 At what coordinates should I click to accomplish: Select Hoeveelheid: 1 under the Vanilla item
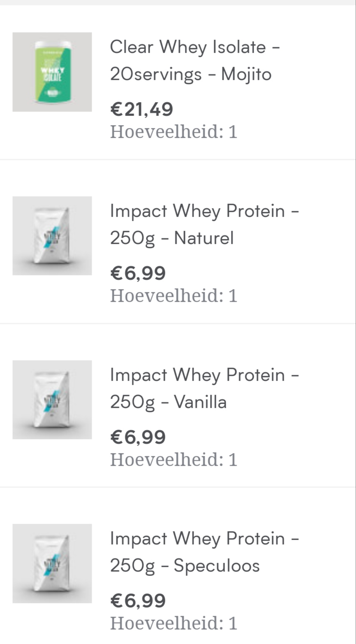click(x=174, y=459)
